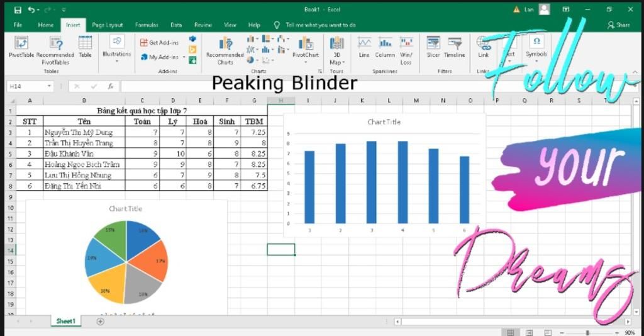Open the Name Box dropdown arrow

[x=49, y=86]
